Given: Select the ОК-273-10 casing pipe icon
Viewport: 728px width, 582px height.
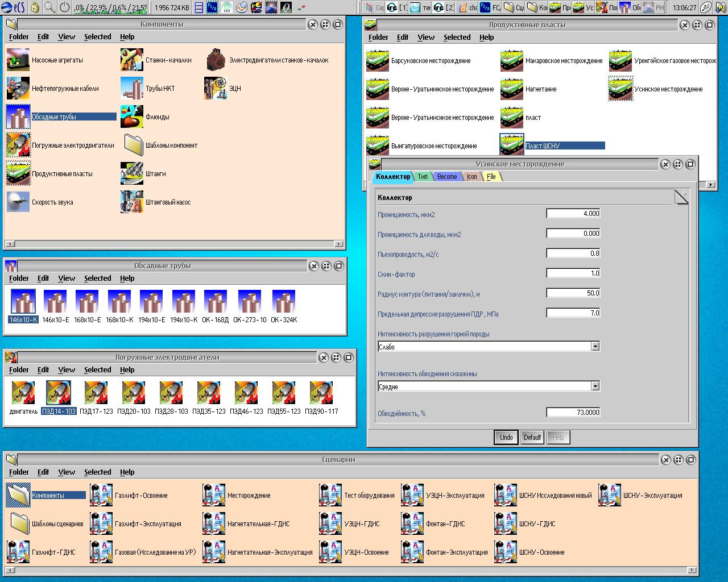Looking at the screenshot, I should (250, 302).
